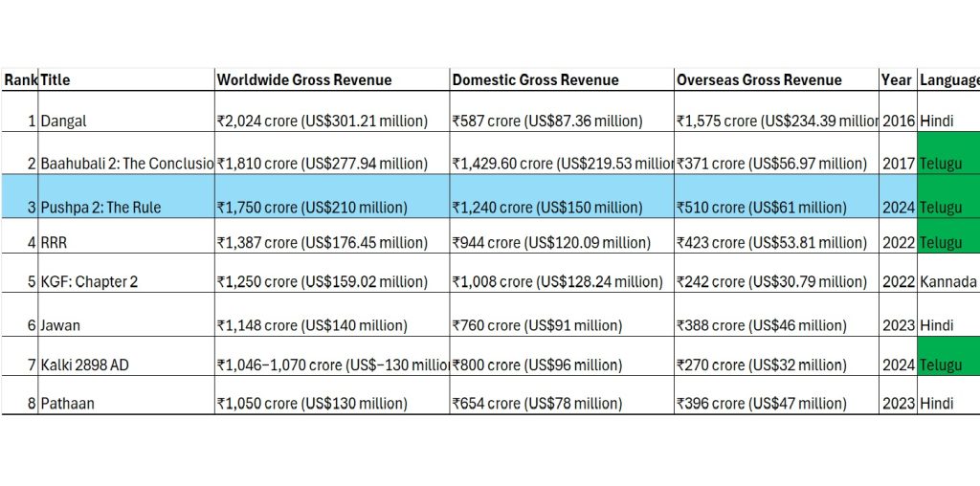Image resolution: width=980 pixels, height=486 pixels.
Task: Click ₹654 crore domestic gross cell
Action: pyautogui.click(x=561, y=395)
